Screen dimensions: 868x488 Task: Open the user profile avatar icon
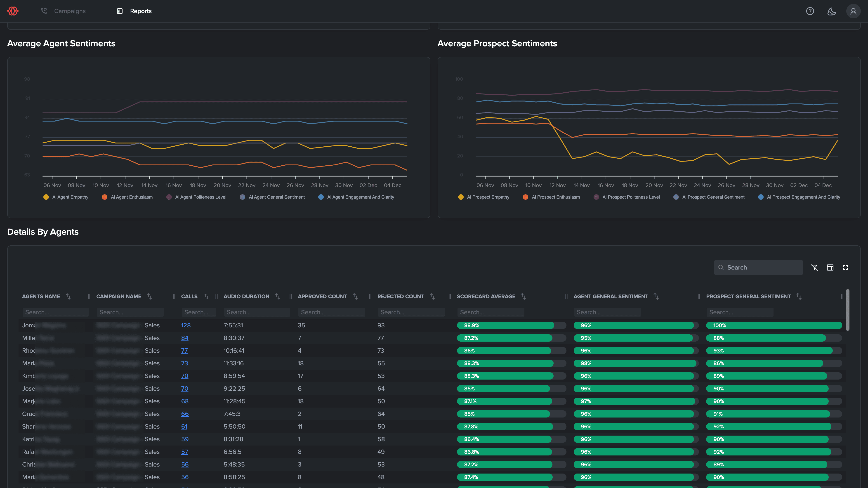click(x=853, y=11)
